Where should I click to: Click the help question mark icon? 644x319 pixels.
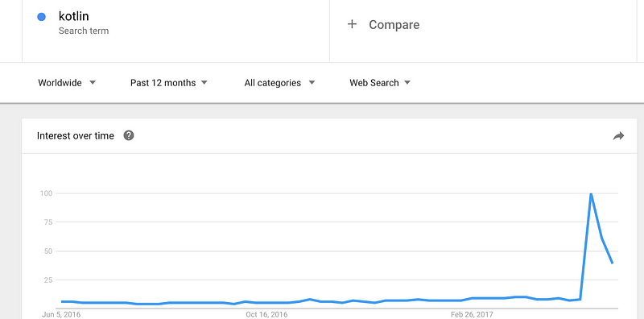click(129, 135)
